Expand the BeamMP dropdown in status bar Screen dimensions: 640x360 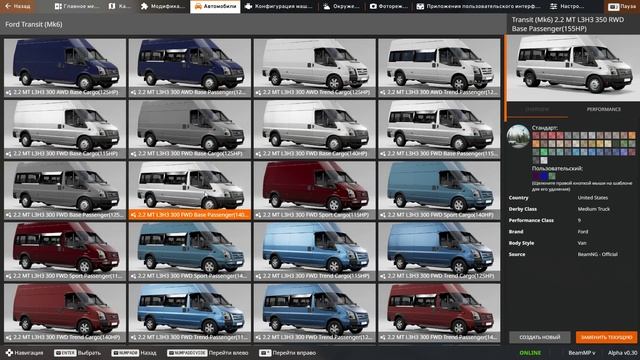(x=582, y=353)
